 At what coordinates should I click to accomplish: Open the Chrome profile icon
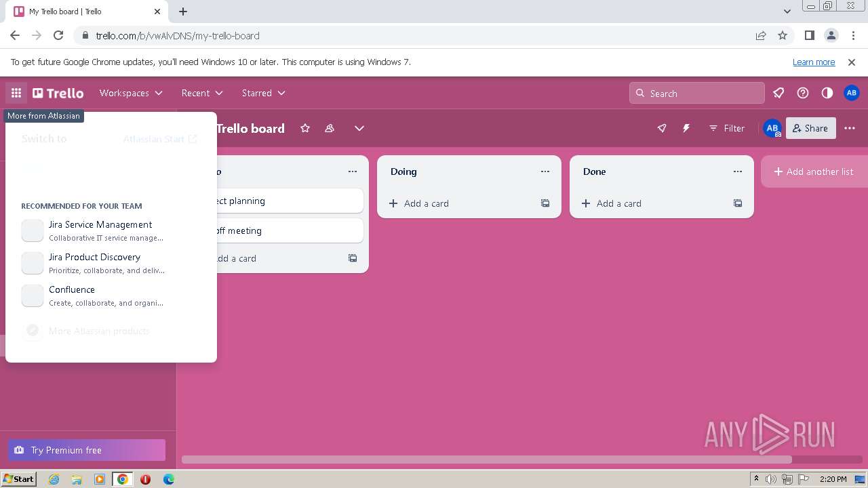click(831, 35)
